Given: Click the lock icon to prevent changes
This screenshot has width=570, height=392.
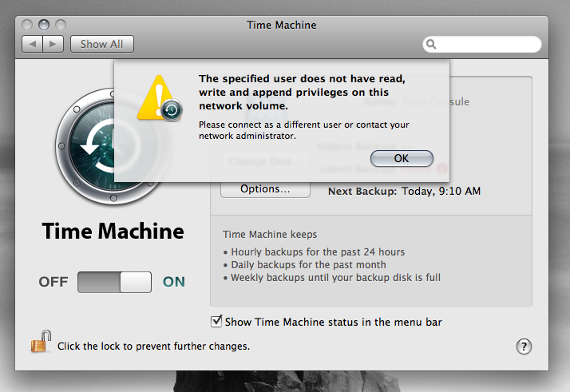Looking at the screenshot, I should pos(41,342).
